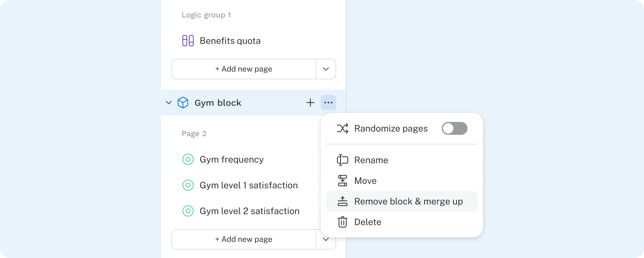Click the plus icon beside Gym block
The image size is (644, 258).
(x=310, y=103)
